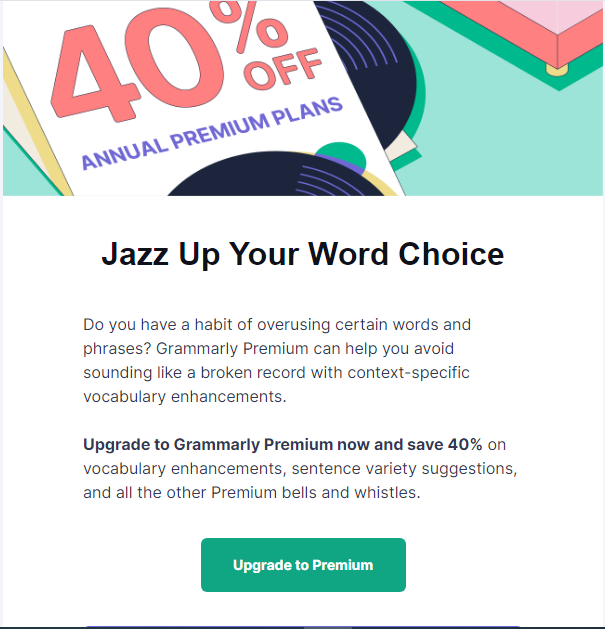Image resolution: width=605 pixels, height=629 pixels.
Task: Click the Jazz Up Your Word Choice heading
Action: pos(303,254)
